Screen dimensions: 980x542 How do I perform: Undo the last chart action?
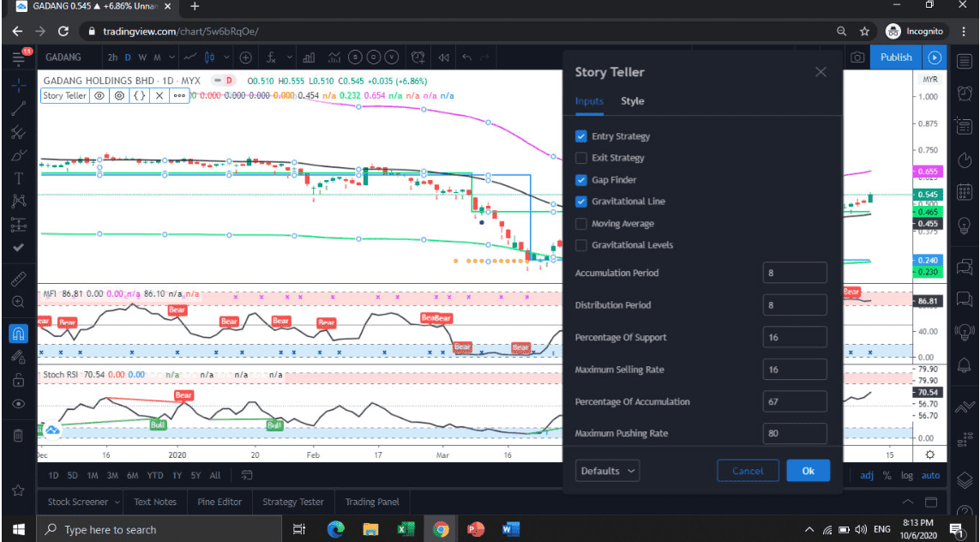point(467,57)
